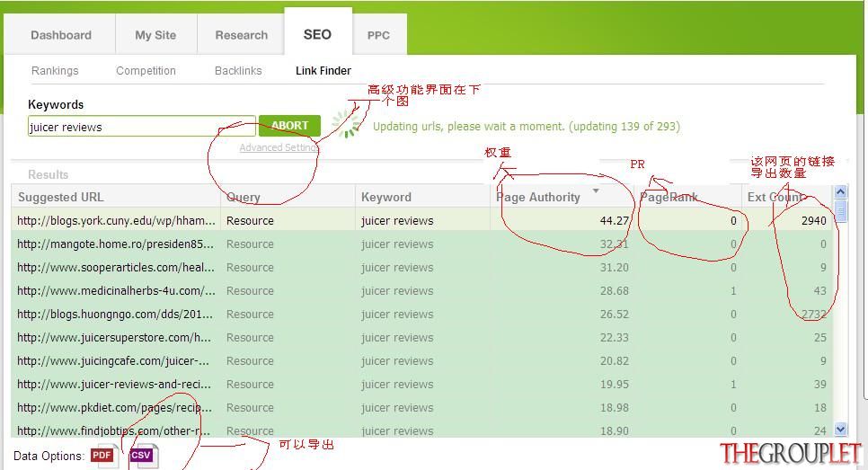
Task: Select the sooperarticles.com URL row
Action: (421, 268)
